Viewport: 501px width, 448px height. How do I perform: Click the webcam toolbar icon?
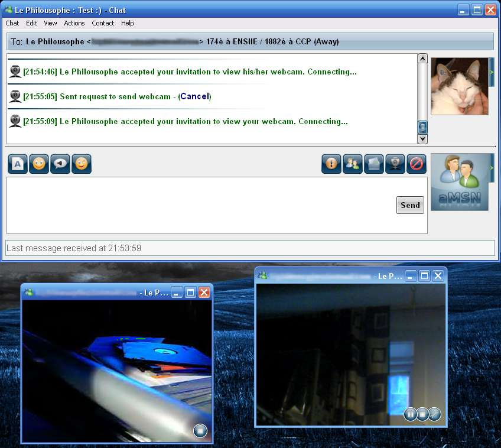point(395,164)
